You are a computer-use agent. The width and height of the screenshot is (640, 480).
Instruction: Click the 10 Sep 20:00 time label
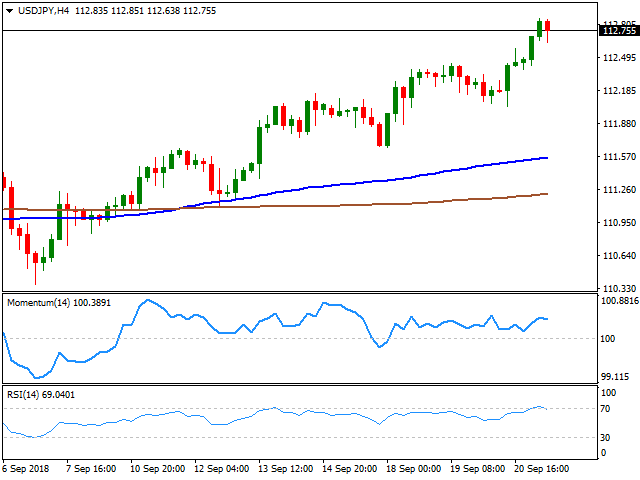coord(158,469)
